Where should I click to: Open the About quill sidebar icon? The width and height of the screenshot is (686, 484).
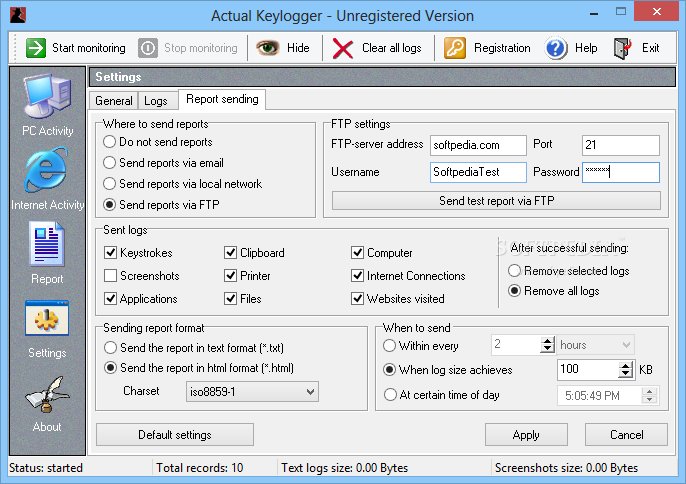[47, 395]
